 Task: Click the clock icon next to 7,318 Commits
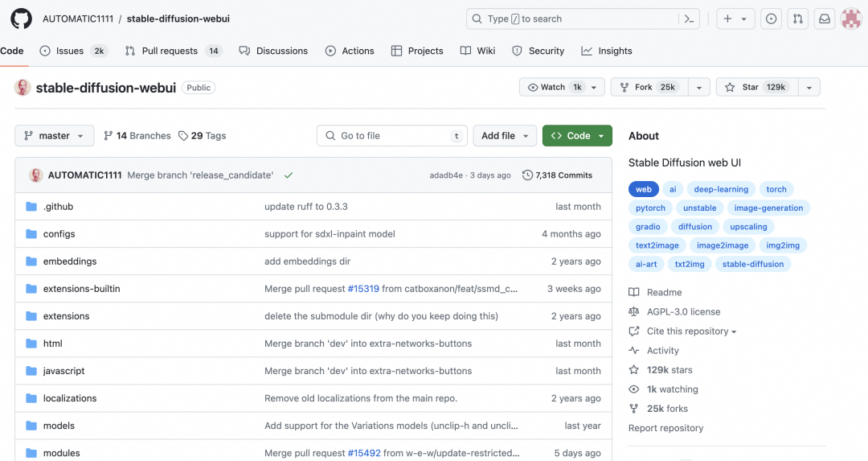[527, 175]
